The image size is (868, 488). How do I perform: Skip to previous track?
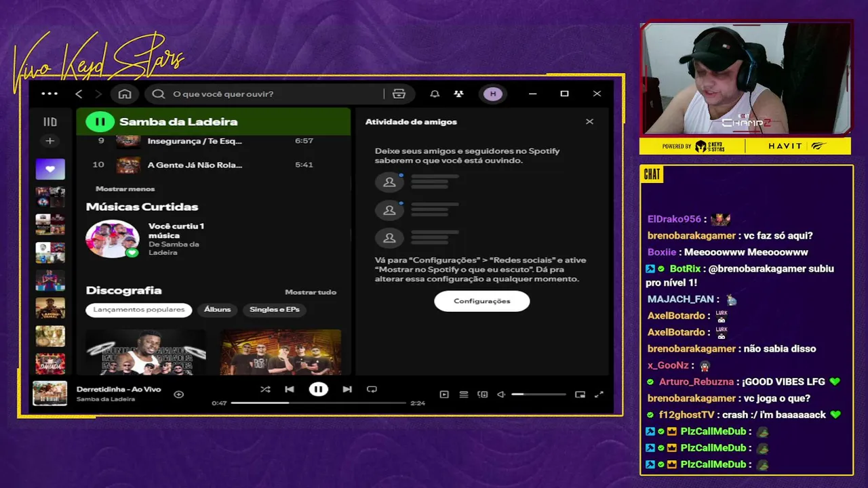[290, 389]
